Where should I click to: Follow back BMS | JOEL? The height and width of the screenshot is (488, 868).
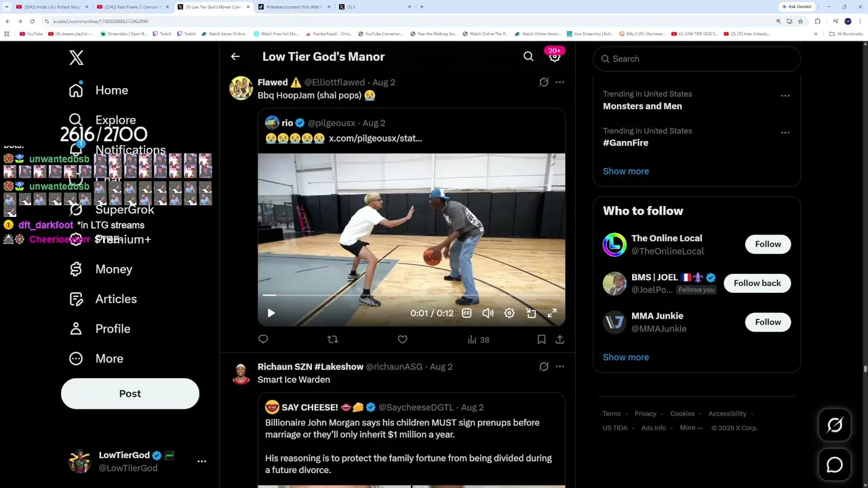click(757, 283)
